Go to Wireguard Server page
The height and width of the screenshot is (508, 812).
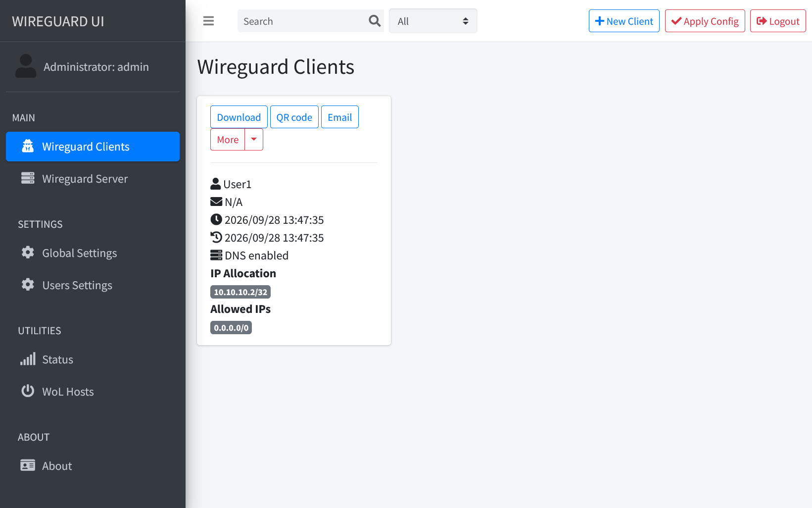coord(93,179)
